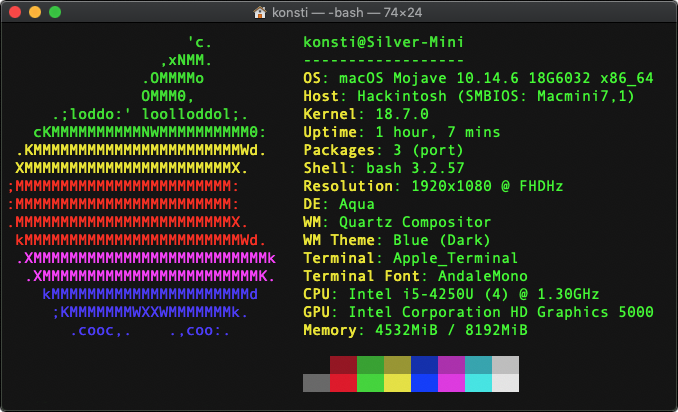Click the blue ASCII line ';KMMMMMMMWXXWMMMMMMMk.'
Image resolution: width=678 pixels, height=412 pixels.
click(x=150, y=312)
